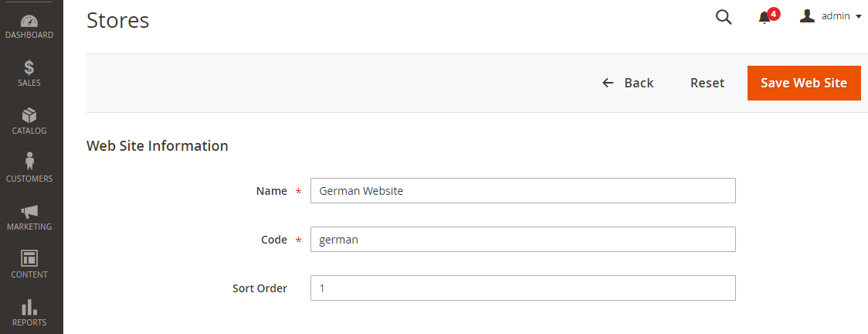Screen dimensions: 868x334
Task: Click the Back button
Action: [x=628, y=83]
